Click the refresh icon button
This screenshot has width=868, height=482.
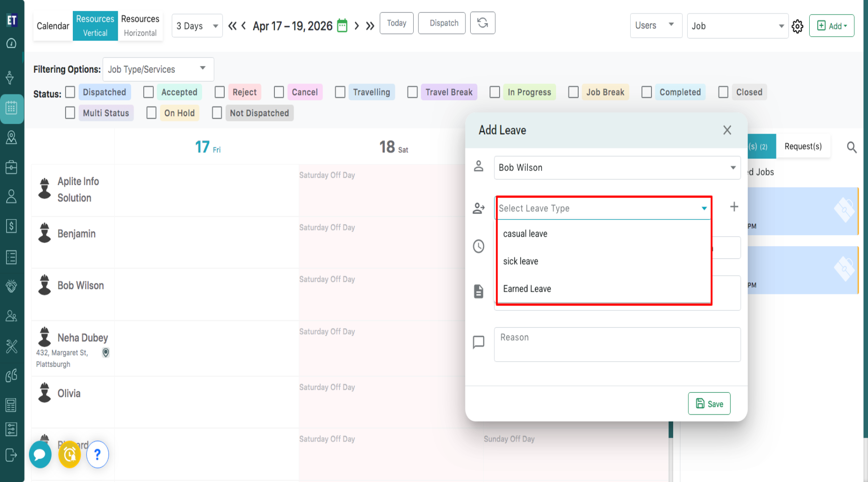tap(482, 23)
